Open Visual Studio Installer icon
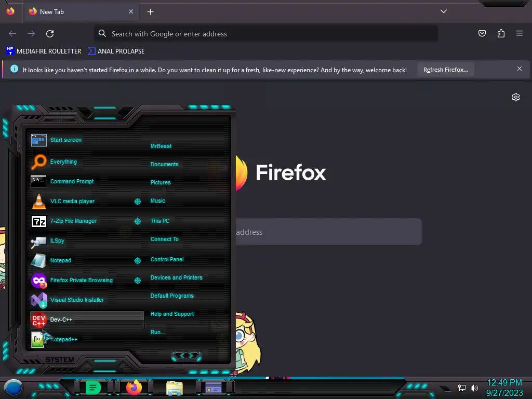The image size is (532, 399). tap(38, 300)
